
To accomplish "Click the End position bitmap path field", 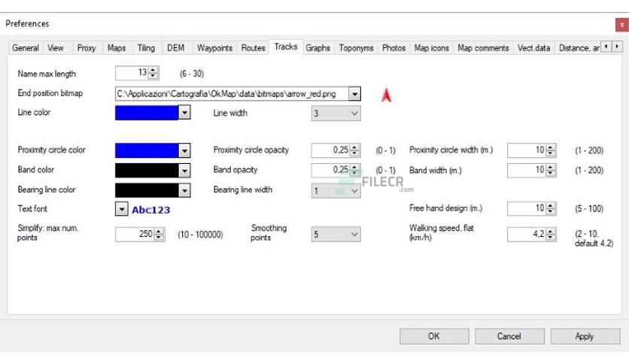I will click(x=232, y=94).
